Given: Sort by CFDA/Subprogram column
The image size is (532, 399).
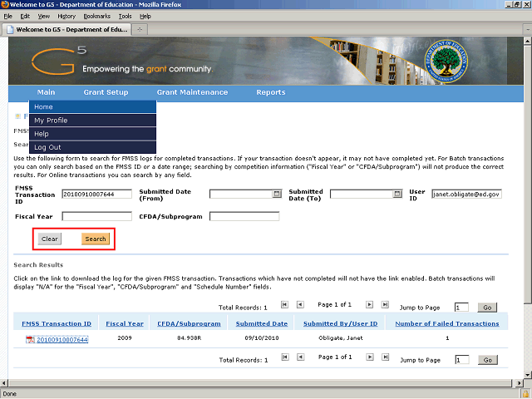Looking at the screenshot, I should click(x=189, y=323).
